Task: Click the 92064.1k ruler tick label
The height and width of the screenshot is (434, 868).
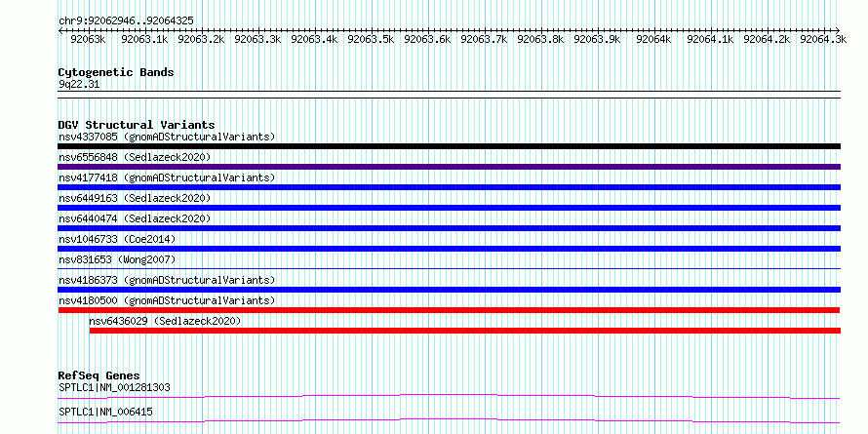Action: [710, 40]
